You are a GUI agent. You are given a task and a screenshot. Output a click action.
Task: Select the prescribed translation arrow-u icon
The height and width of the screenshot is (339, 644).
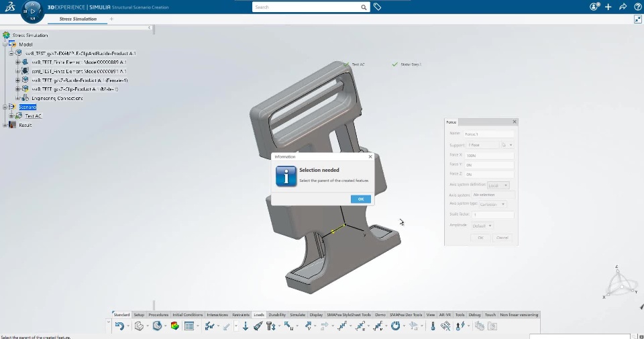289,326
